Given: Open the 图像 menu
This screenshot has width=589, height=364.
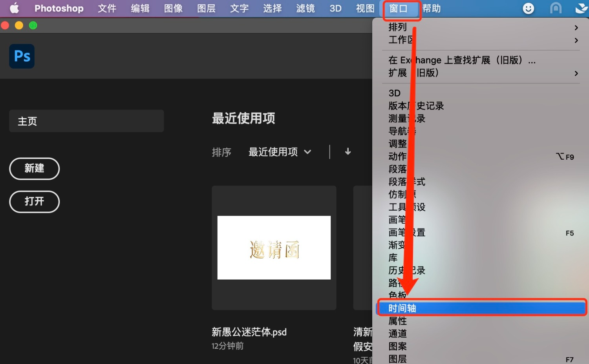Looking at the screenshot, I should [x=173, y=8].
